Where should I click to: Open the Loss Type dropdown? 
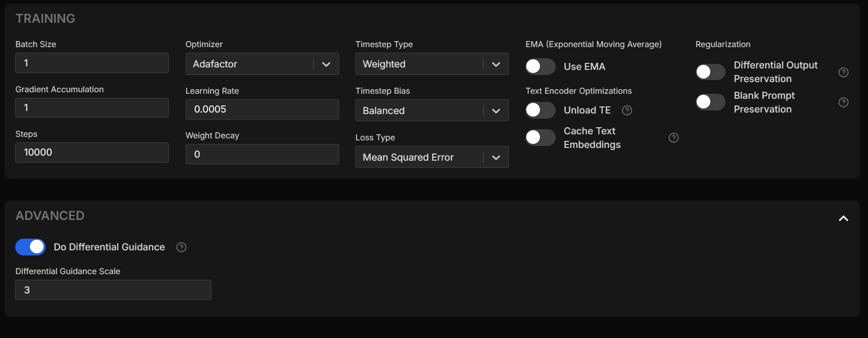(432, 158)
